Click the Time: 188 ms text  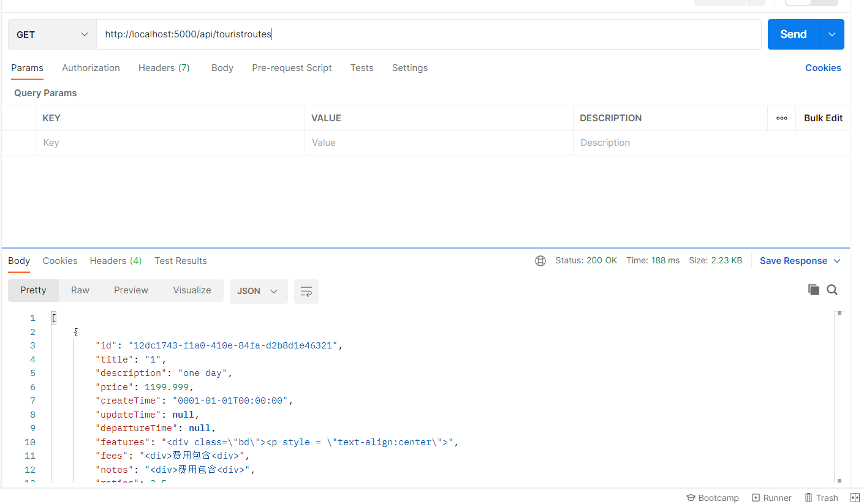653,261
